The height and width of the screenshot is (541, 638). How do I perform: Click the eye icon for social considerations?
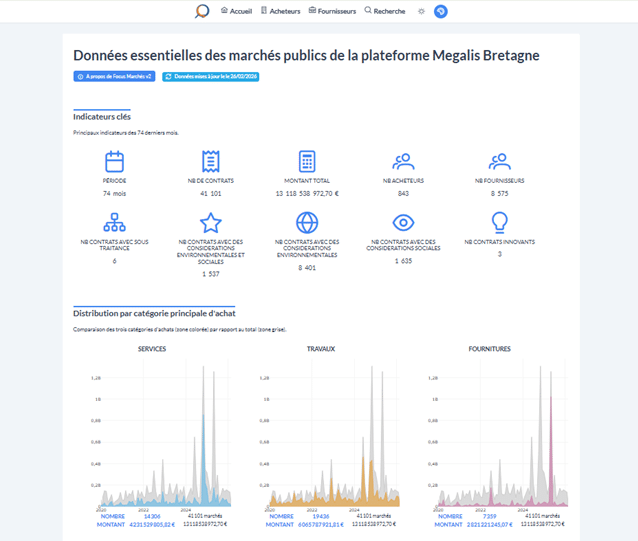pos(403,222)
